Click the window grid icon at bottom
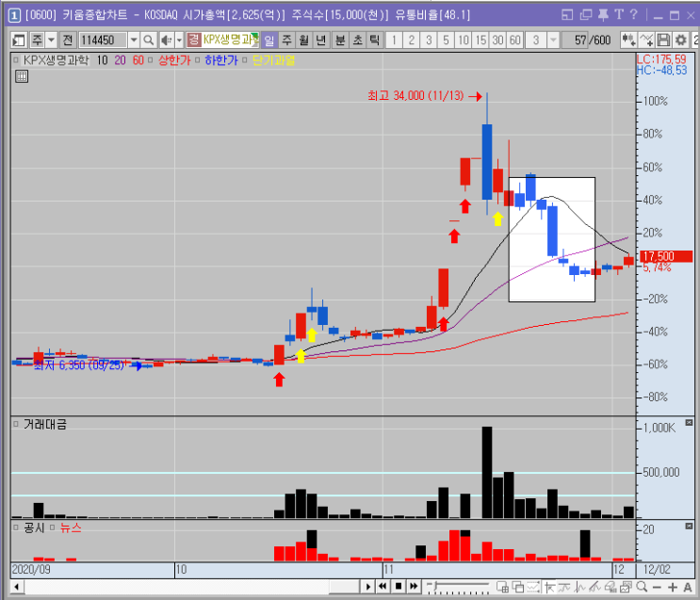700x600 pixels. click(x=503, y=587)
